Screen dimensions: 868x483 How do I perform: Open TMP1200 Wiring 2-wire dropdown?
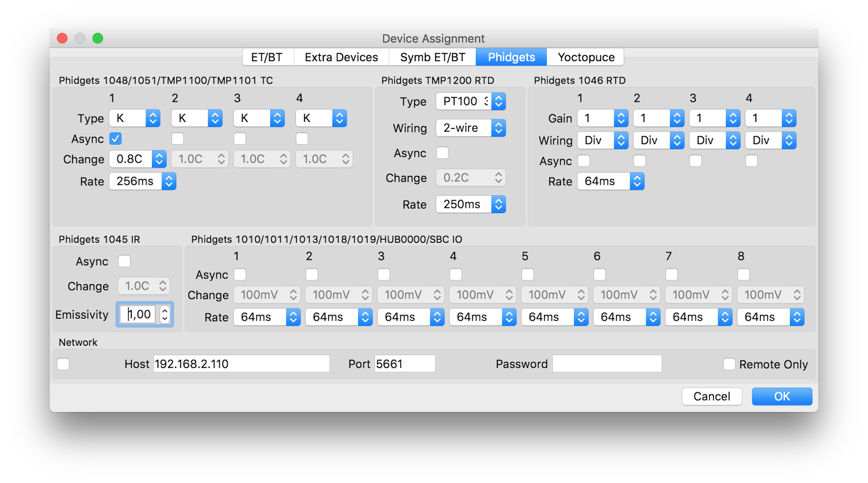click(x=471, y=128)
